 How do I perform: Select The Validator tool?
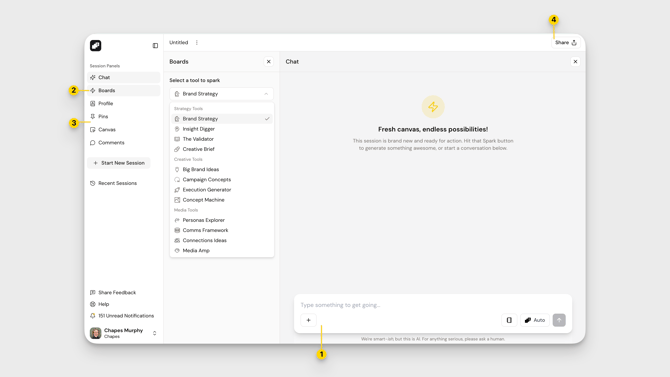click(x=222, y=139)
